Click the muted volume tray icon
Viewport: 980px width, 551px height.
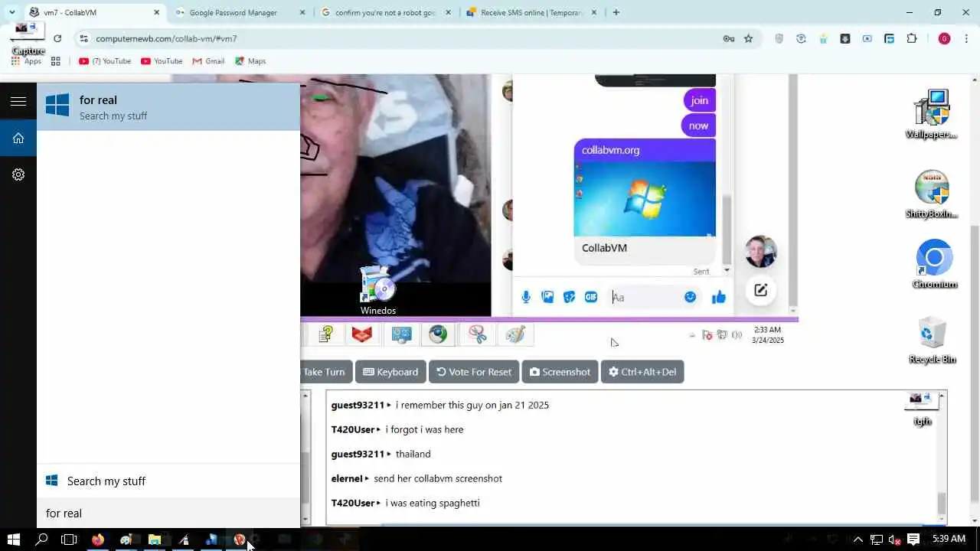894,540
